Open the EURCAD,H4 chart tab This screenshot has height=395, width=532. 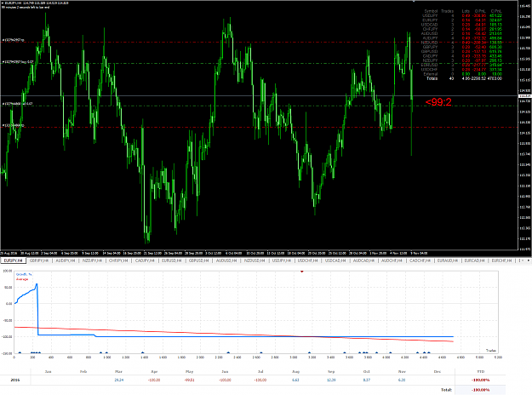475,260
